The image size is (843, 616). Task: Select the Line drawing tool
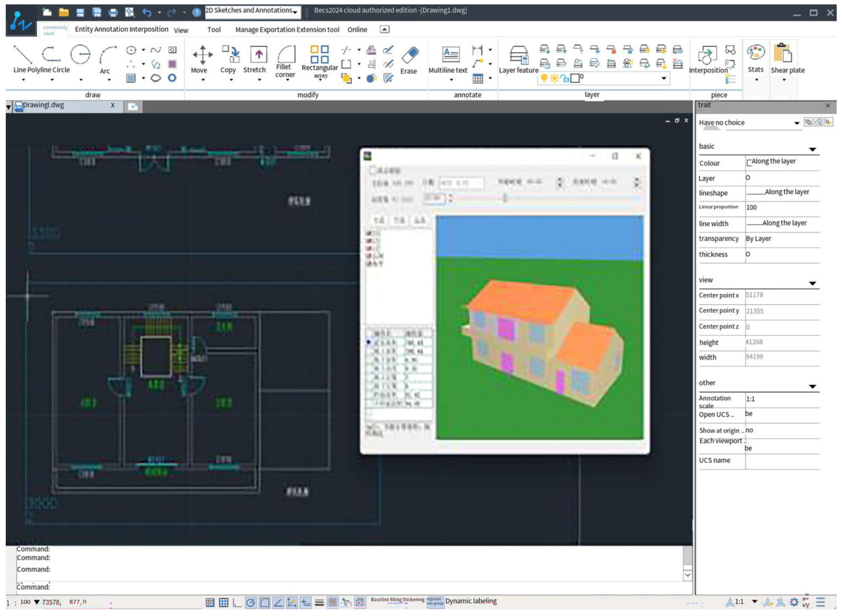pyautogui.click(x=22, y=54)
